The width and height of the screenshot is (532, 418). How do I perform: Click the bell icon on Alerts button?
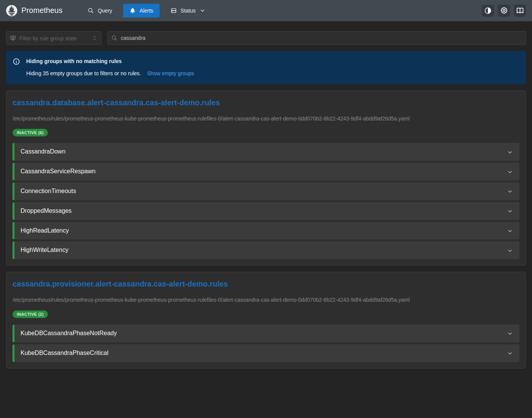[x=133, y=11]
